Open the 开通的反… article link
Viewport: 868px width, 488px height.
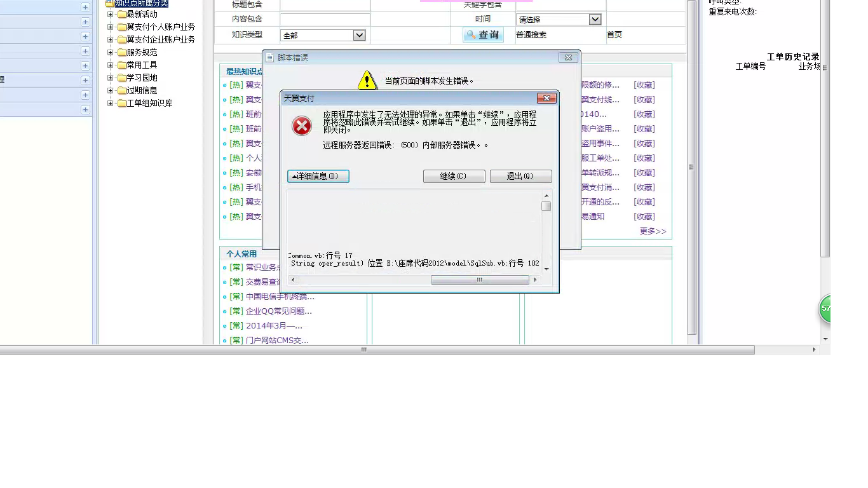coord(600,202)
